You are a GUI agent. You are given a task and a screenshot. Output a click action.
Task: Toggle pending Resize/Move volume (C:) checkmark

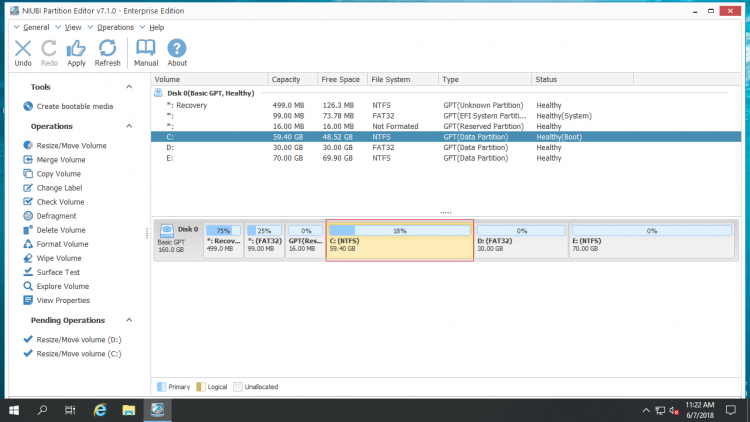coord(28,354)
